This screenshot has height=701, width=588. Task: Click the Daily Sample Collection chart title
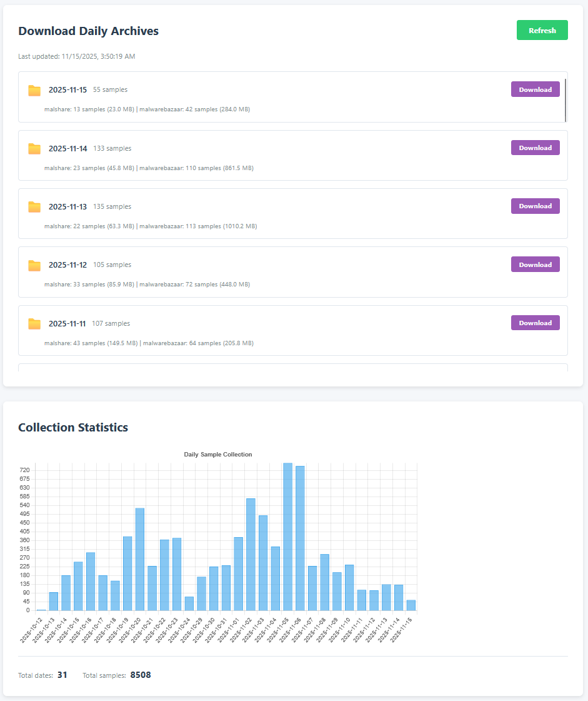pos(217,455)
